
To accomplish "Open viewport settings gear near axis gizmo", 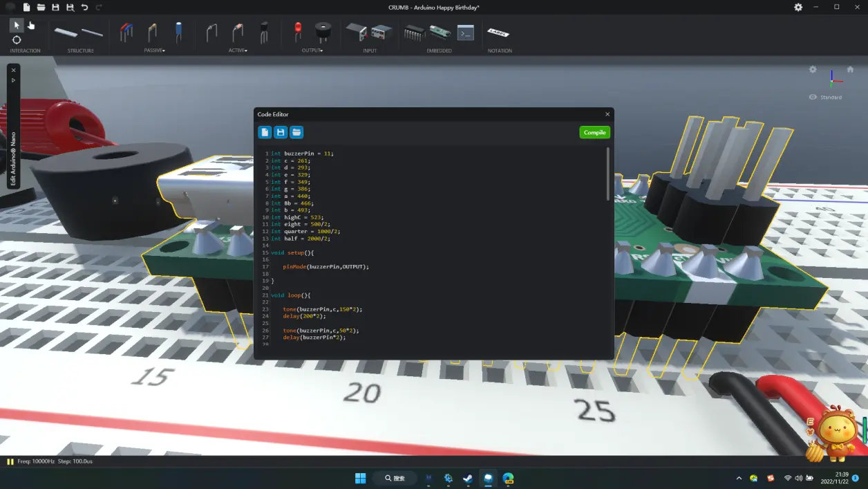I will (813, 70).
